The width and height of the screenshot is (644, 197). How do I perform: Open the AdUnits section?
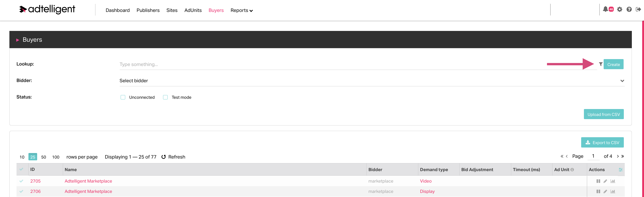(193, 10)
